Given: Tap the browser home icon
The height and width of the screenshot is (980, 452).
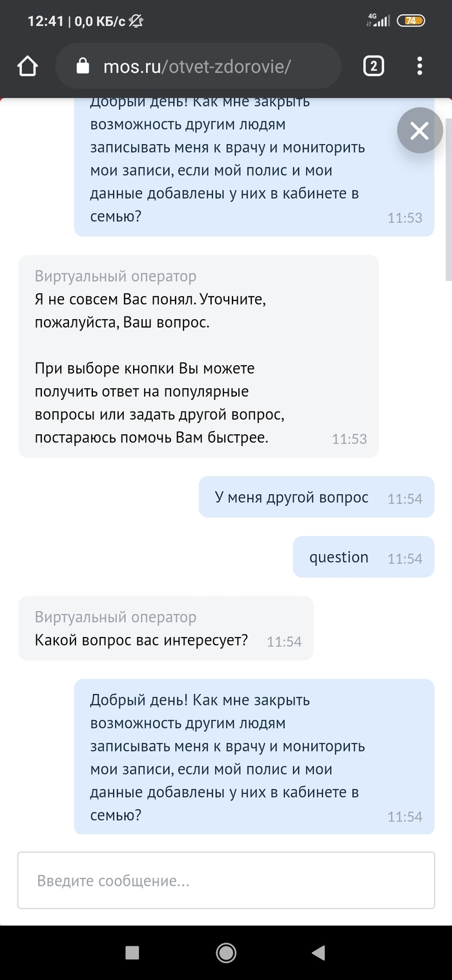Looking at the screenshot, I should 27,66.
